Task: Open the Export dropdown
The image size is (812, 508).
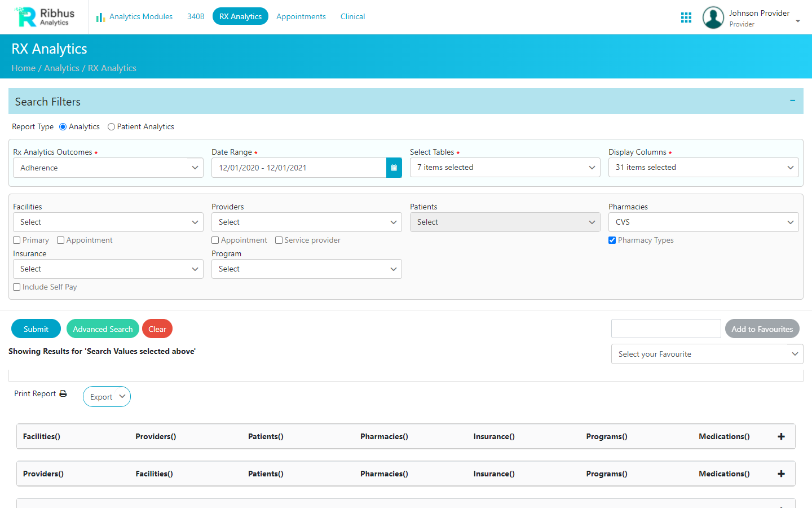Action: [x=107, y=397]
